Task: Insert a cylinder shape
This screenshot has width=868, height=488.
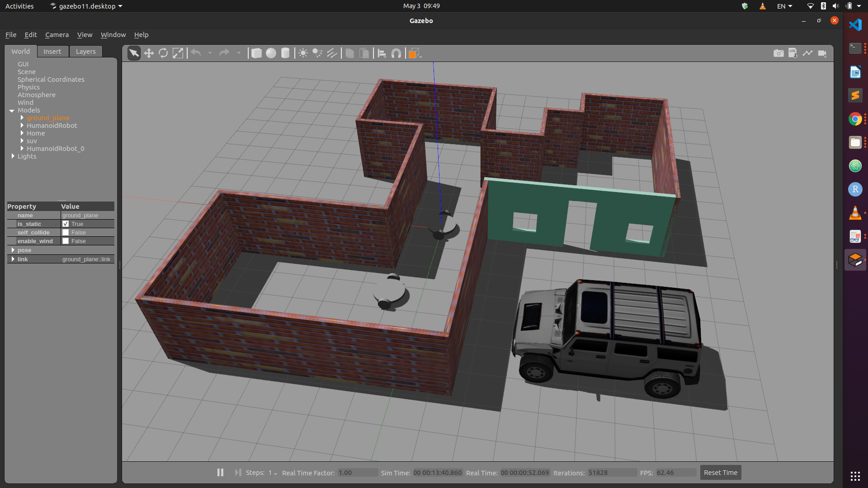Action: click(x=285, y=53)
